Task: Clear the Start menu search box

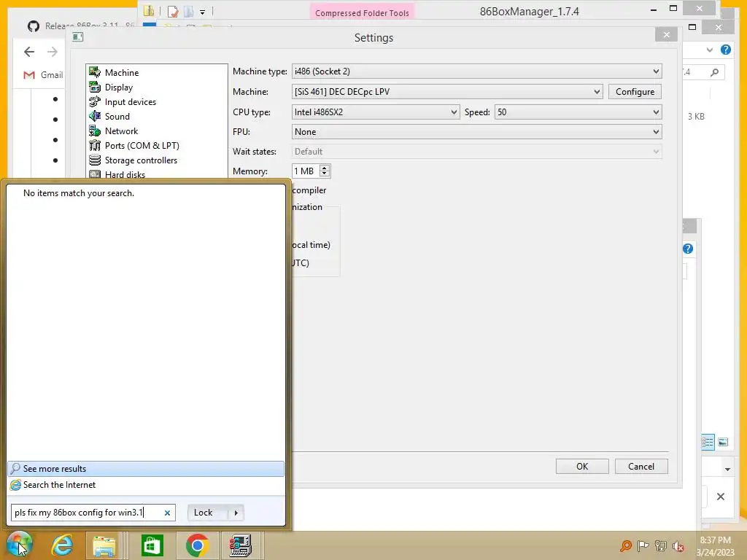Action: pyautogui.click(x=167, y=513)
